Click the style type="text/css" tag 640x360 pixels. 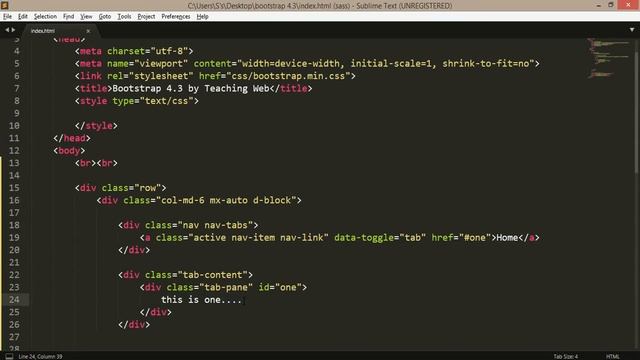[x=137, y=101]
